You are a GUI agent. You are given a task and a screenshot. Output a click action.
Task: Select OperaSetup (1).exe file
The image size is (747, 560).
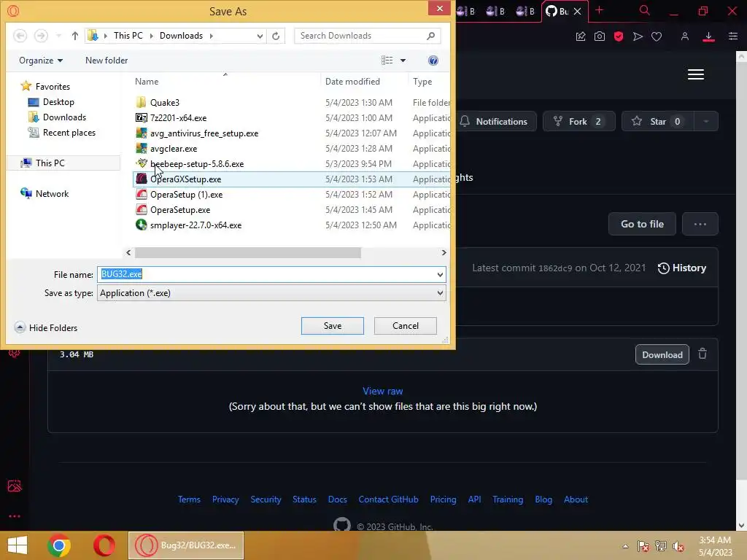click(186, 194)
